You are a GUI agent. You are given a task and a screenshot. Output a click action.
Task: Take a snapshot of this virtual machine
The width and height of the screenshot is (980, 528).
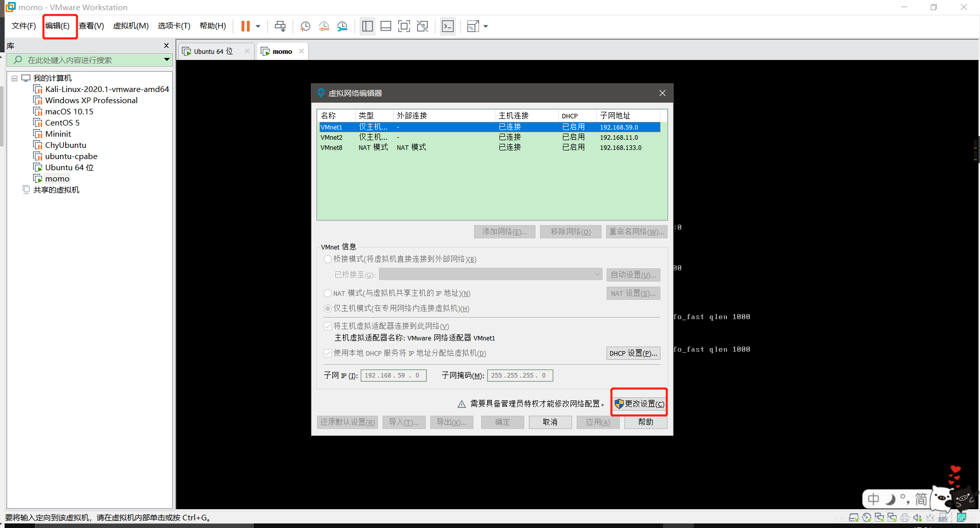point(305,26)
